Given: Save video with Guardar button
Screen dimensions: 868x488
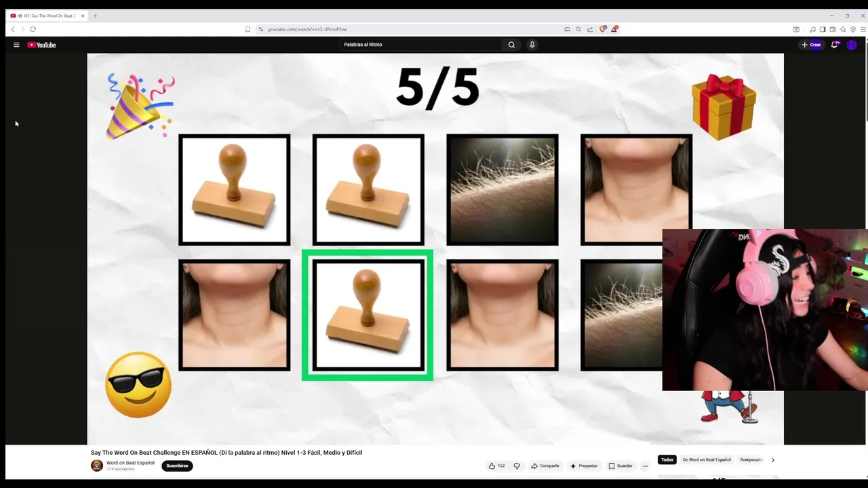Looking at the screenshot, I should [x=620, y=466].
